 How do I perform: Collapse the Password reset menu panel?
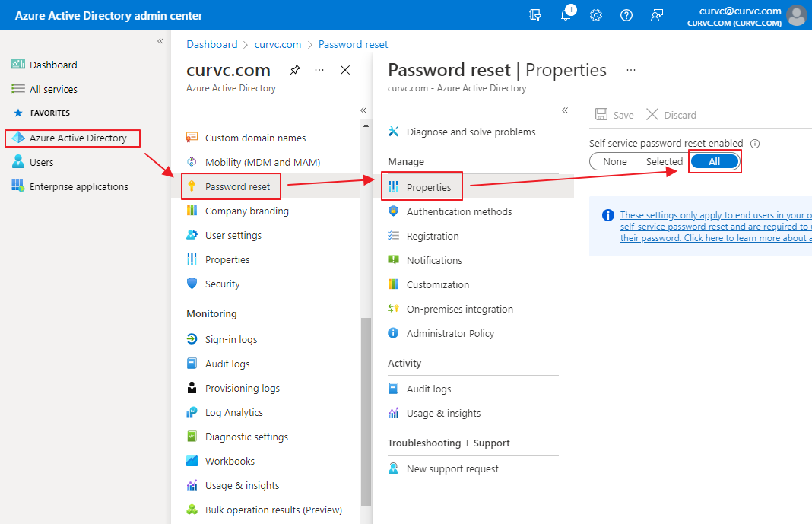[x=565, y=110]
